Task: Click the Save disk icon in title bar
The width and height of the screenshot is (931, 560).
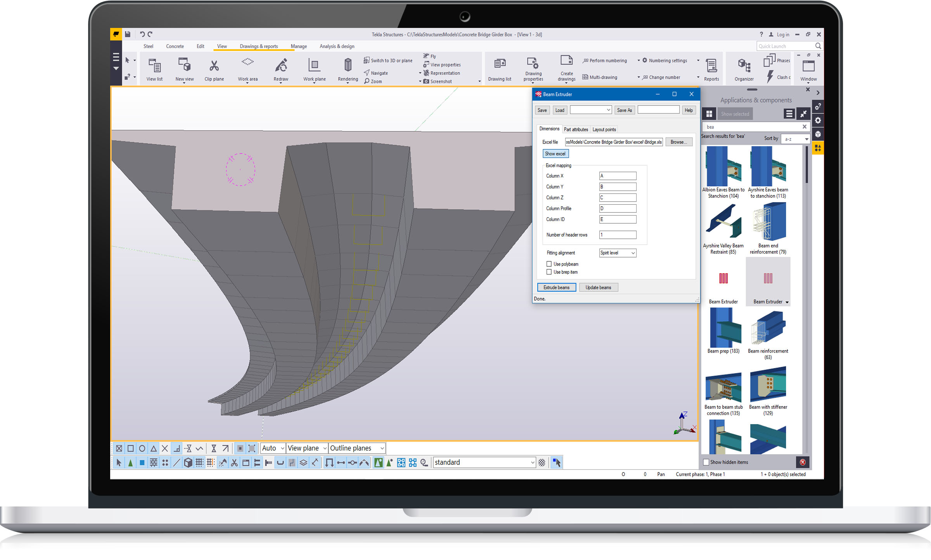Action: 128,34
